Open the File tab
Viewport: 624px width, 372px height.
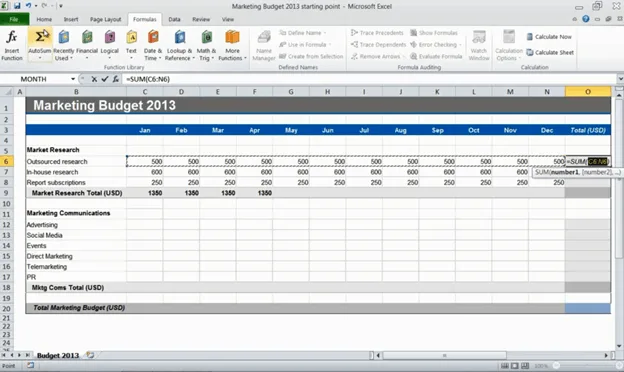pyautogui.click(x=14, y=19)
